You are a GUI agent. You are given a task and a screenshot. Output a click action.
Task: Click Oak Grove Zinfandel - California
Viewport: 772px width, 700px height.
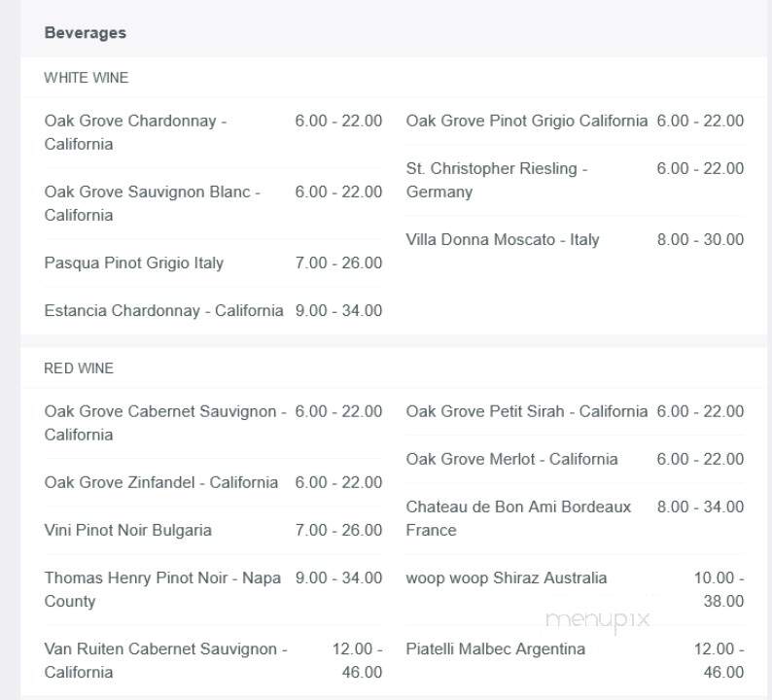click(160, 482)
